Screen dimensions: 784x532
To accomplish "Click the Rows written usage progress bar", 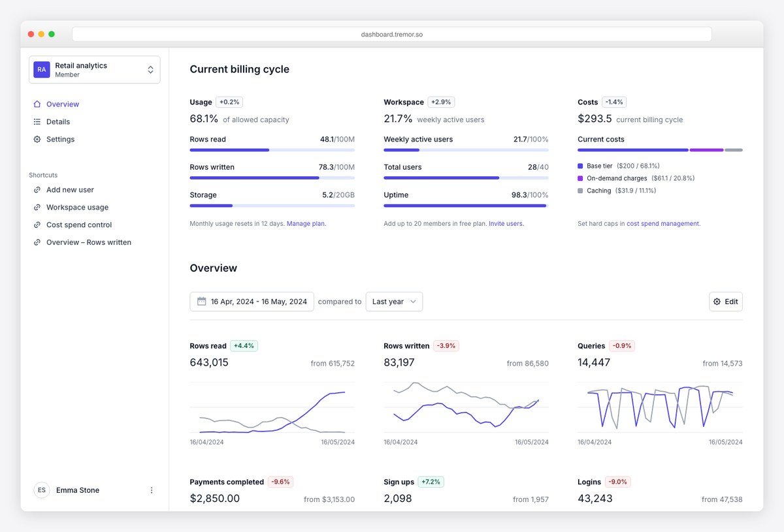I will (272, 178).
